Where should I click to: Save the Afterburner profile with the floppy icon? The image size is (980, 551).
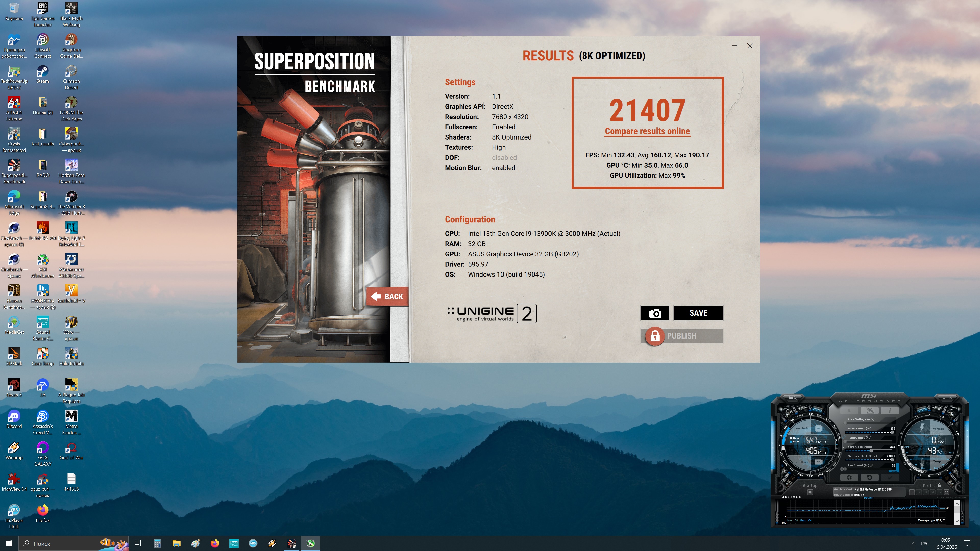pyautogui.click(x=947, y=492)
